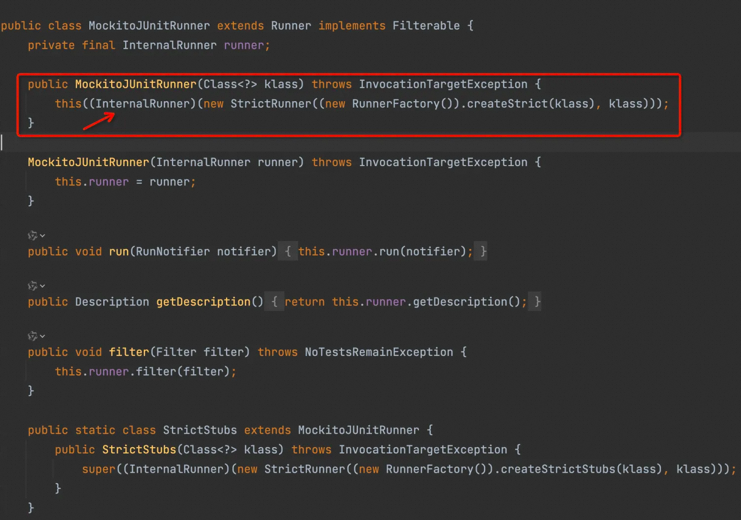This screenshot has width=741, height=520.
Task: Click InternalRunner type in the private final field
Action: coord(169,45)
